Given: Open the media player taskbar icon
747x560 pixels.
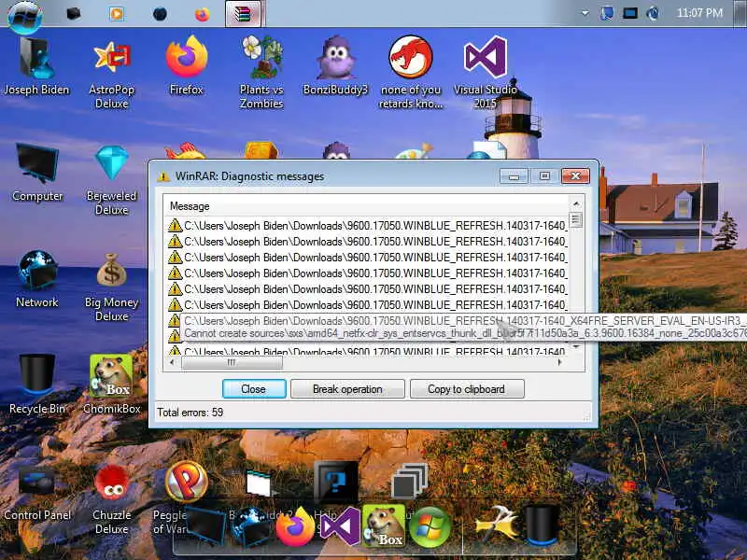Looking at the screenshot, I should click(116, 14).
